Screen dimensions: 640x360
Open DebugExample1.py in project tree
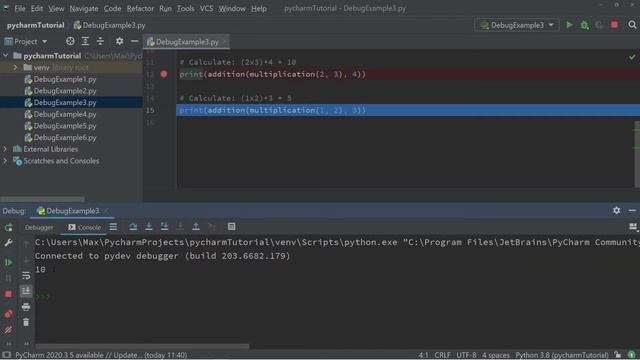65,79
